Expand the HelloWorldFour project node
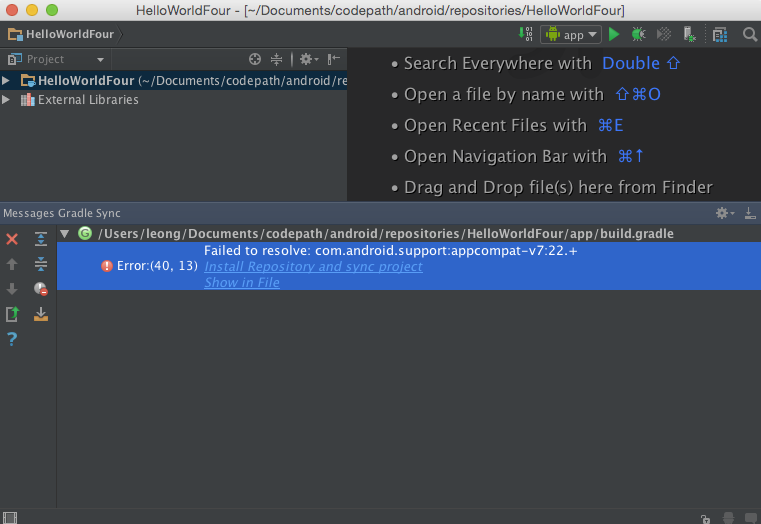 point(6,81)
